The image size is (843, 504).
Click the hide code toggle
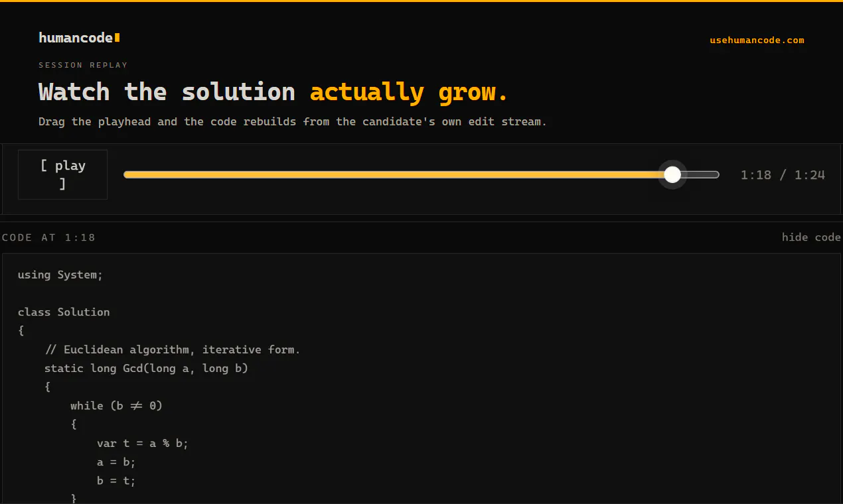(811, 237)
